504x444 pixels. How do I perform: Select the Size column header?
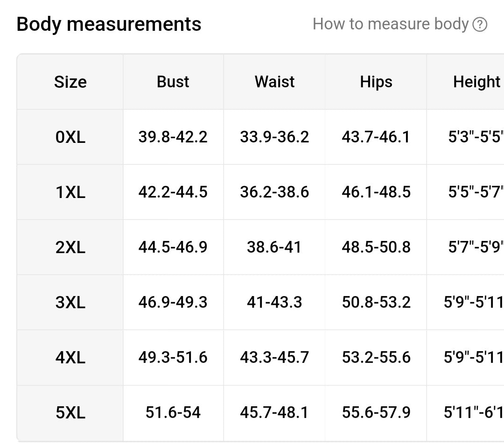point(70,82)
